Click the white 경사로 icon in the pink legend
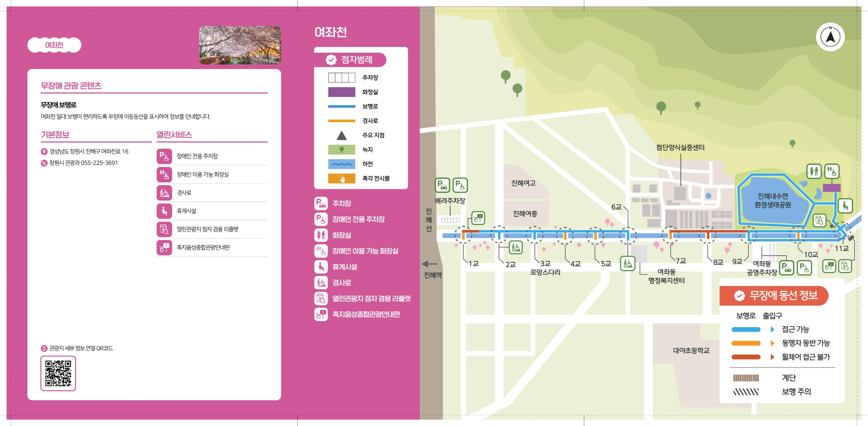The image size is (868, 426). click(x=321, y=283)
